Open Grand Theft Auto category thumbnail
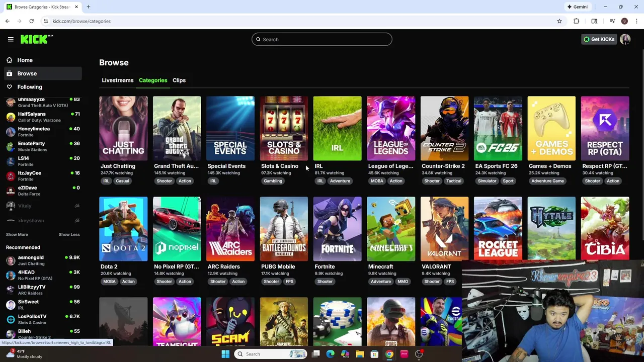644x362 pixels. tap(177, 128)
